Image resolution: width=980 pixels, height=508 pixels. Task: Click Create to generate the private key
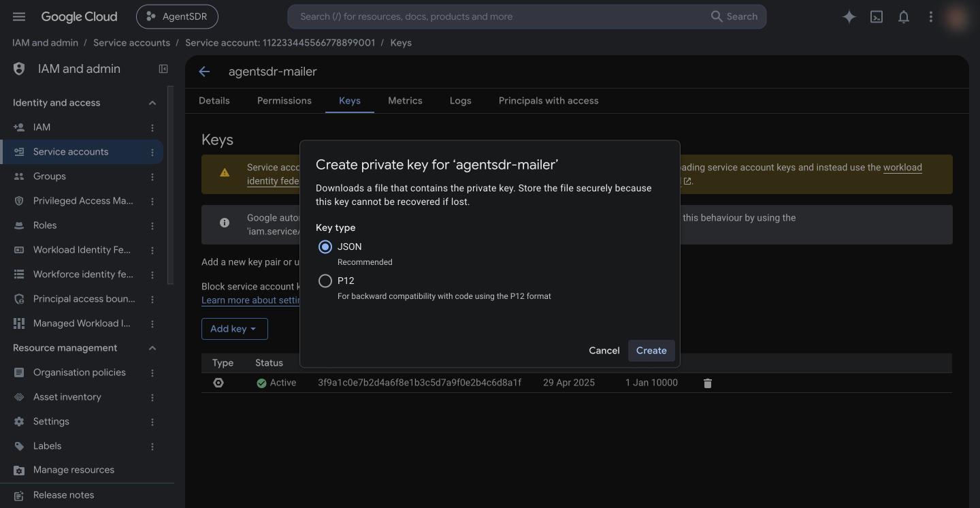pos(651,351)
